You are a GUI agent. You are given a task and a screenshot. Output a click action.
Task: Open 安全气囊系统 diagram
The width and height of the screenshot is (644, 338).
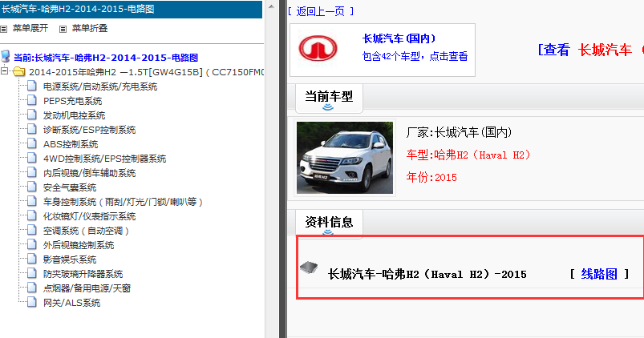70,187
